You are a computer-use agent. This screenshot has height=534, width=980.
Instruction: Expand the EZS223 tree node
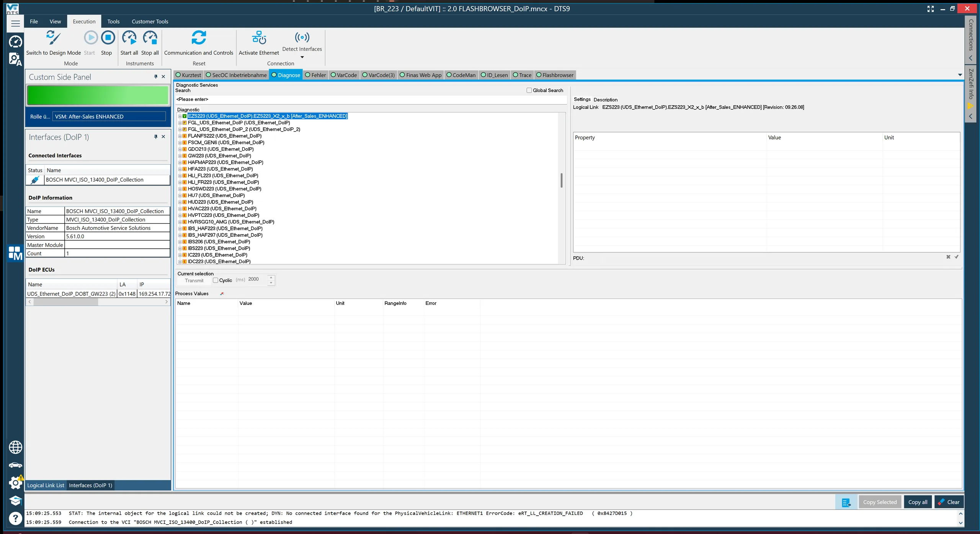tap(180, 116)
